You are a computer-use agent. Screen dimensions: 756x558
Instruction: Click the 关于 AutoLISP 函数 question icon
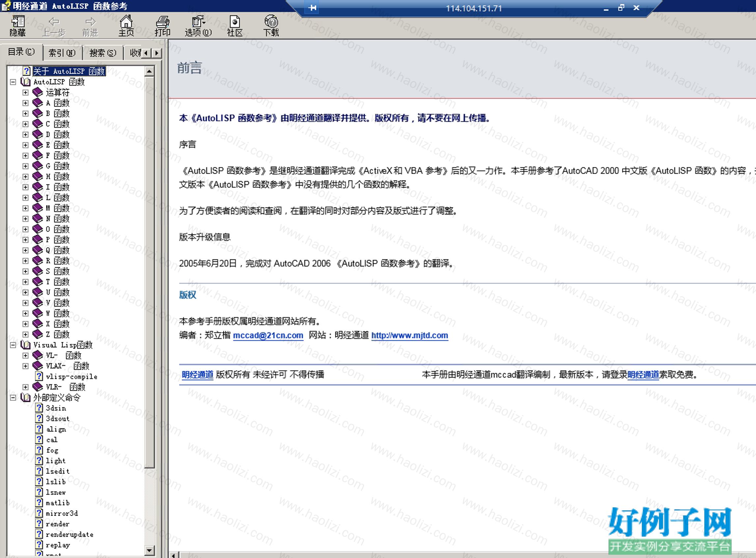point(27,71)
